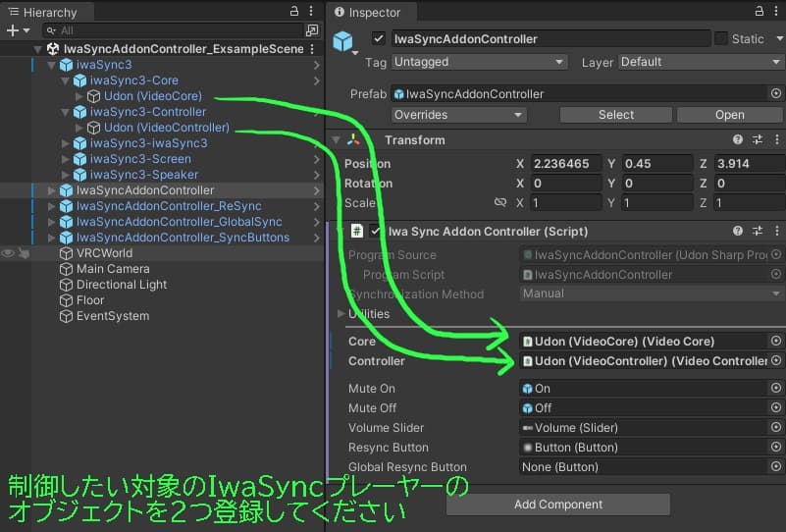Viewport: 786px width, 532px height.
Task: Open the Inspector panel three-dot menu
Action: [x=776, y=12]
